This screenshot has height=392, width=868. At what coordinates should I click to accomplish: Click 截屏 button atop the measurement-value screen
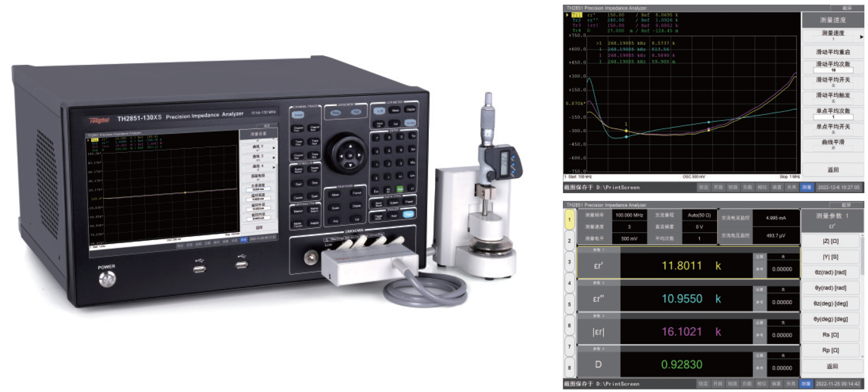click(846, 205)
